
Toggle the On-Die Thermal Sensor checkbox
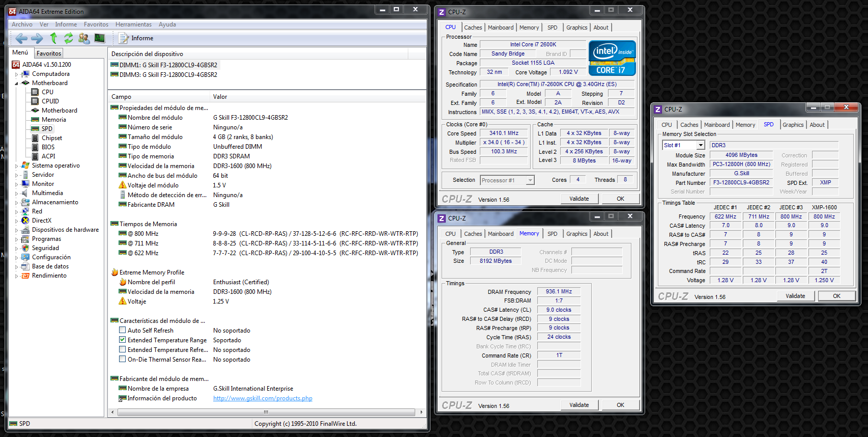(x=123, y=360)
